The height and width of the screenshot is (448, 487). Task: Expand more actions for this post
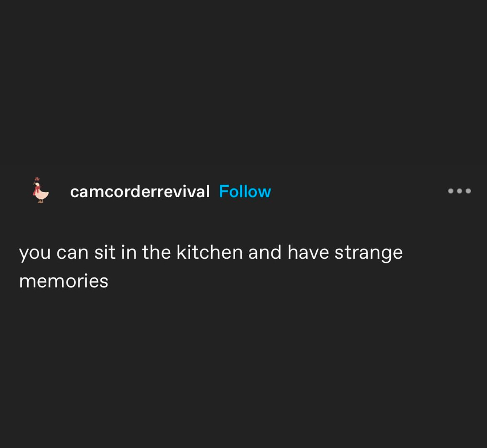459,191
